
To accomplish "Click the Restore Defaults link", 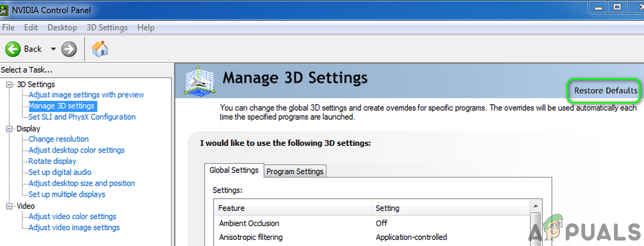I will [x=605, y=91].
